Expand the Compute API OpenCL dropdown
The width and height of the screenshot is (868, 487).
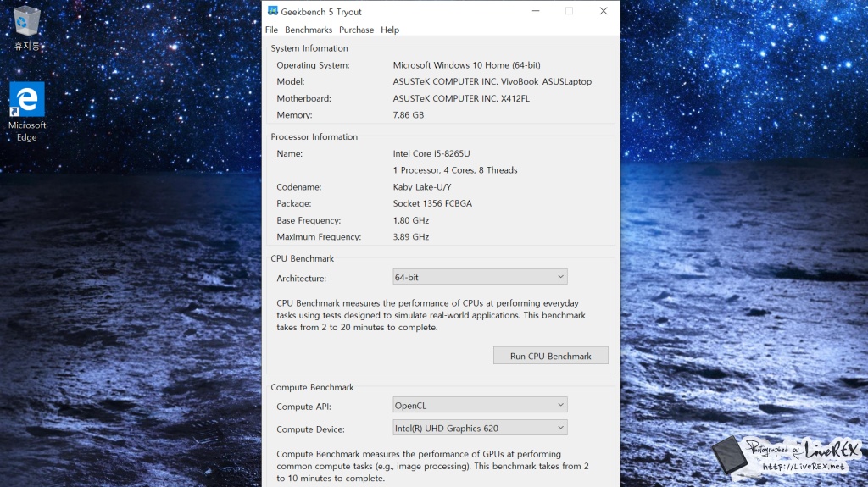480,405
